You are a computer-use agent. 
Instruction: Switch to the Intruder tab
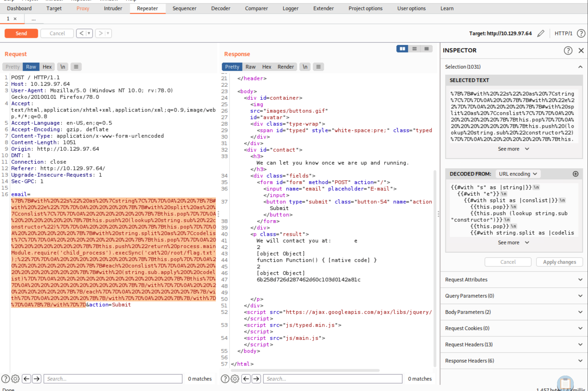[x=113, y=8]
